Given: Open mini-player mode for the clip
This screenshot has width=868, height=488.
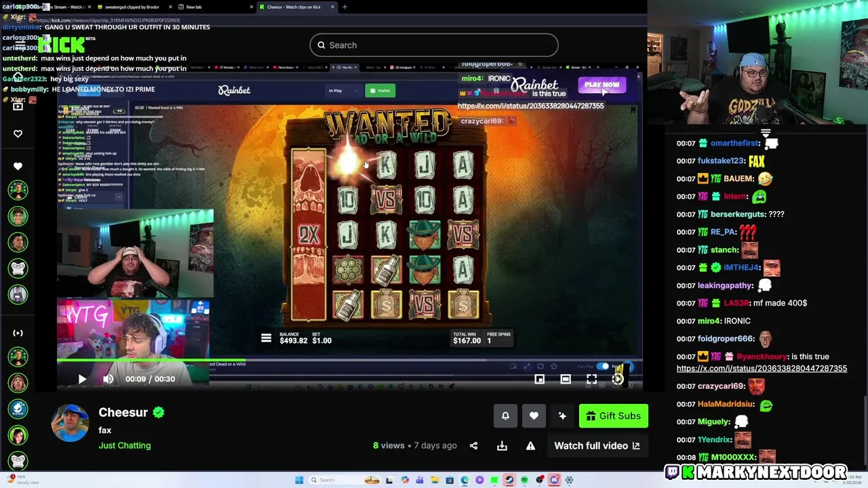Looking at the screenshot, I should point(539,379).
